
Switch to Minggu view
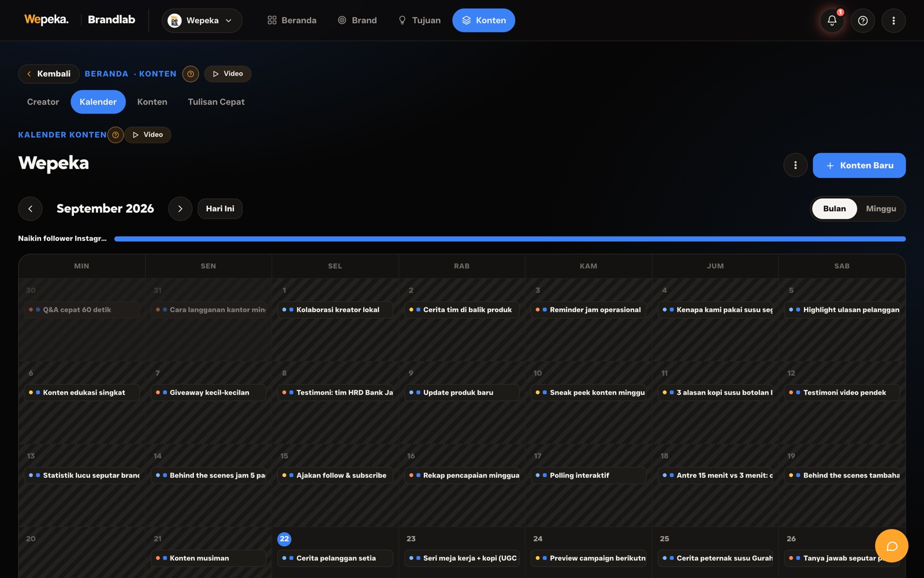tap(881, 209)
